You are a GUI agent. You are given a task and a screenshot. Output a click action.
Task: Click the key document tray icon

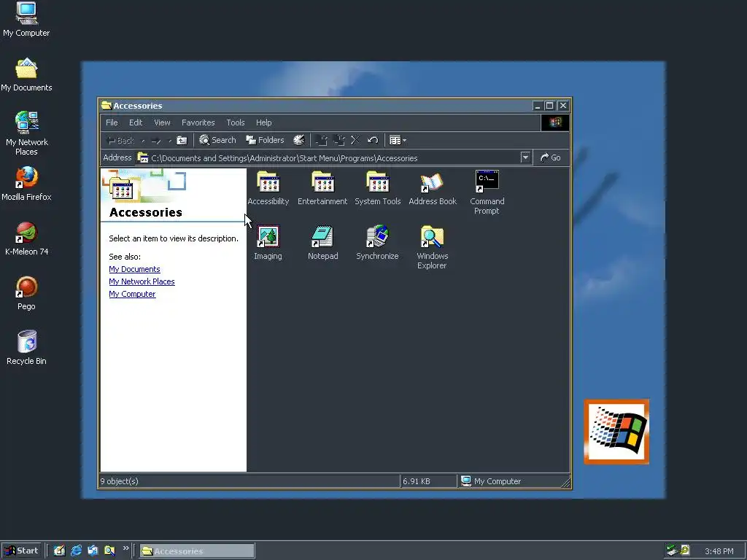pos(684,551)
